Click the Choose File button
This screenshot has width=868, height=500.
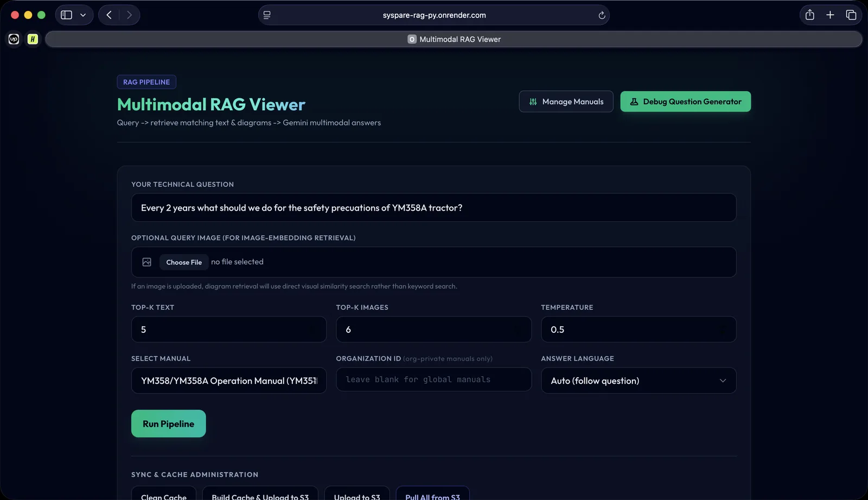(x=184, y=262)
